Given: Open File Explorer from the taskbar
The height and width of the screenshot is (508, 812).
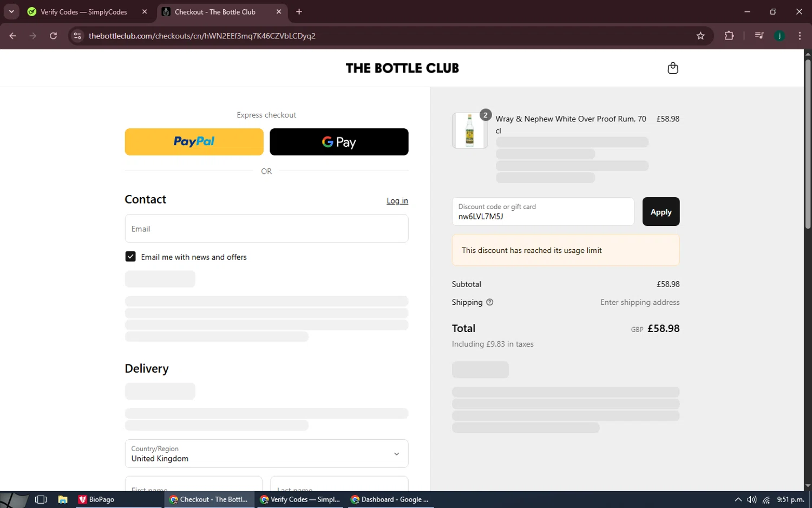Looking at the screenshot, I should pyautogui.click(x=63, y=499).
